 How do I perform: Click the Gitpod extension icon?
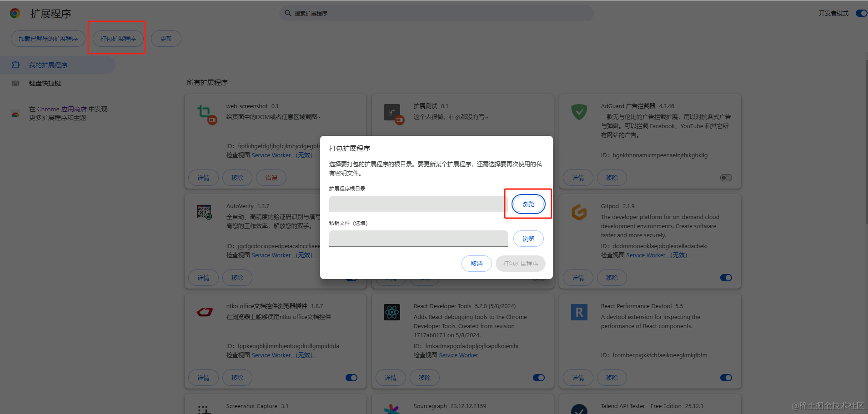pos(579,212)
